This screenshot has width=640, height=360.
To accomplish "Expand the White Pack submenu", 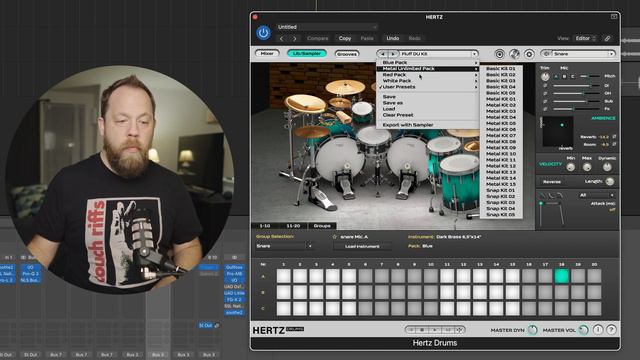I will tap(427, 81).
